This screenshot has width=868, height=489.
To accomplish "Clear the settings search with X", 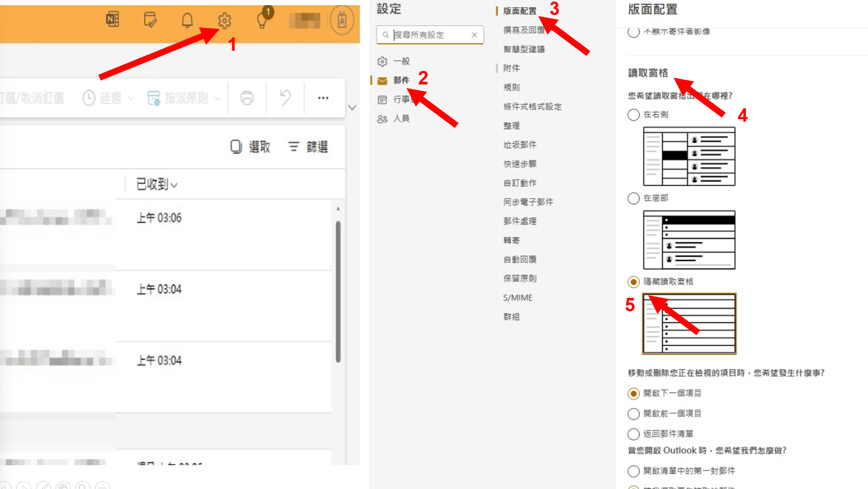I will (x=474, y=35).
